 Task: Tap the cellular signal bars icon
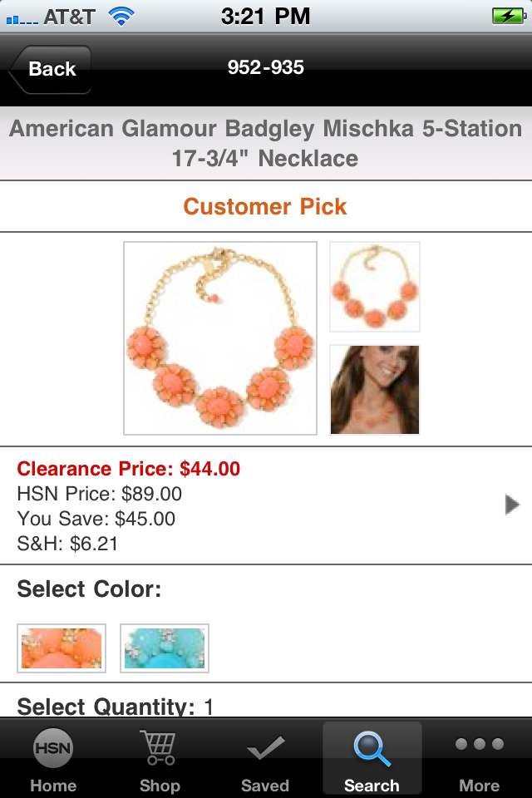point(22,20)
